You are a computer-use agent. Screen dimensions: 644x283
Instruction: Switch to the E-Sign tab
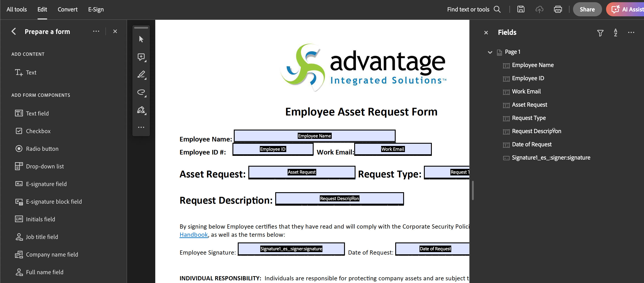(96, 9)
